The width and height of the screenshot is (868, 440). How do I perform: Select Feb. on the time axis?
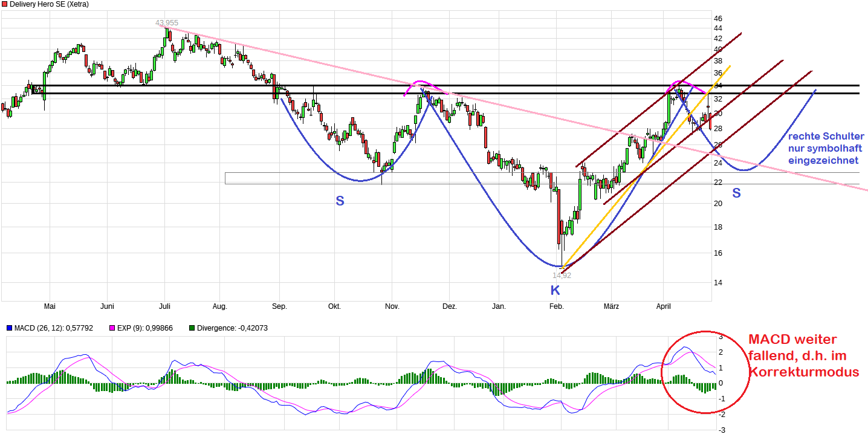(556, 306)
